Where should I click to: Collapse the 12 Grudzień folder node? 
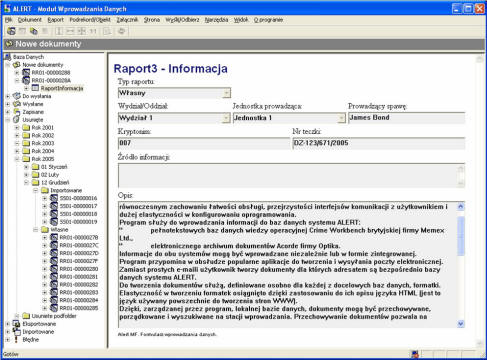26,182
